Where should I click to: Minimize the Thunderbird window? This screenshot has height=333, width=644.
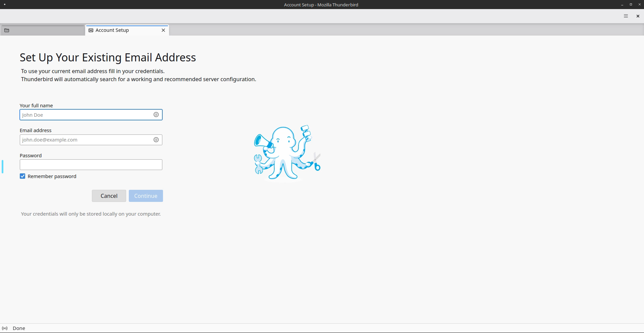point(622,5)
